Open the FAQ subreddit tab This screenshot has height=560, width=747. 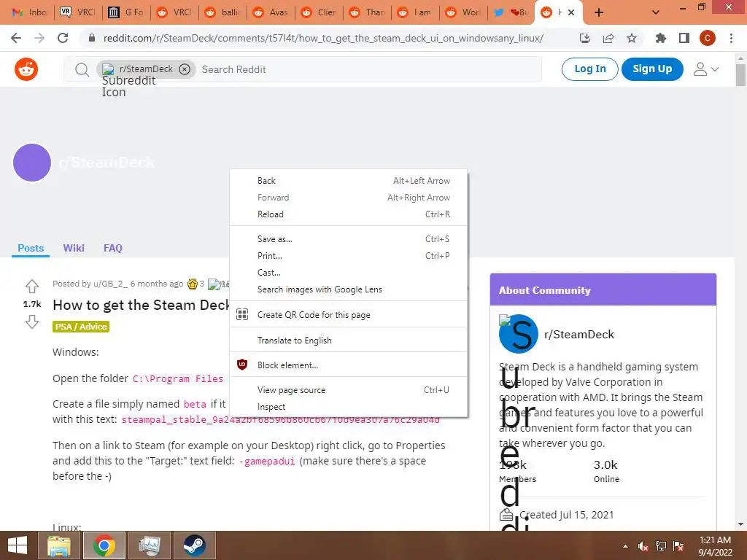(x=113, y=248)
